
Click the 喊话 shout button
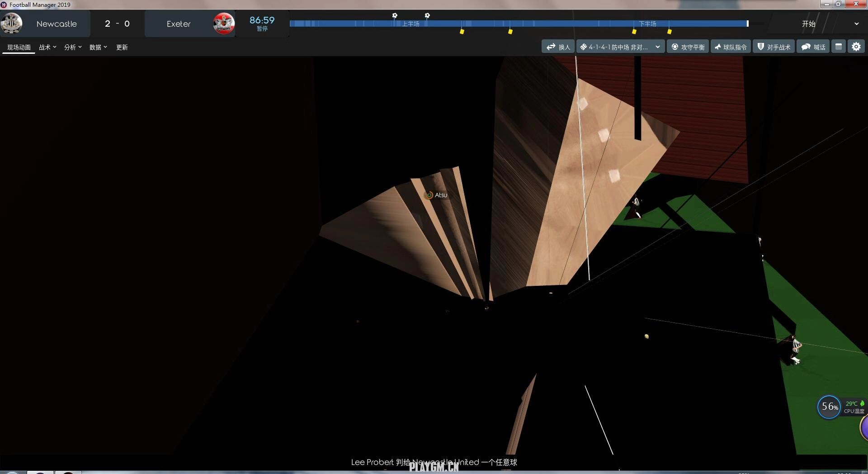click(x=813, y=47)
